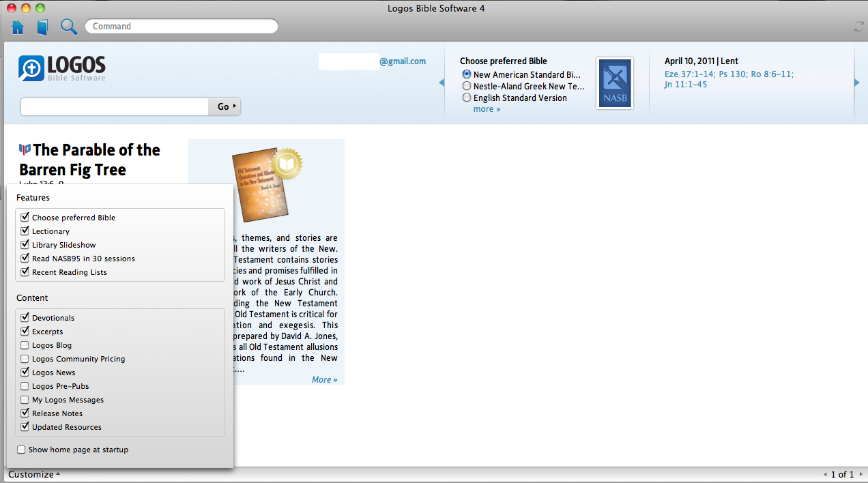868x483 pixels.
Task: Click the sync refresh icon
Action: (858, 27)
